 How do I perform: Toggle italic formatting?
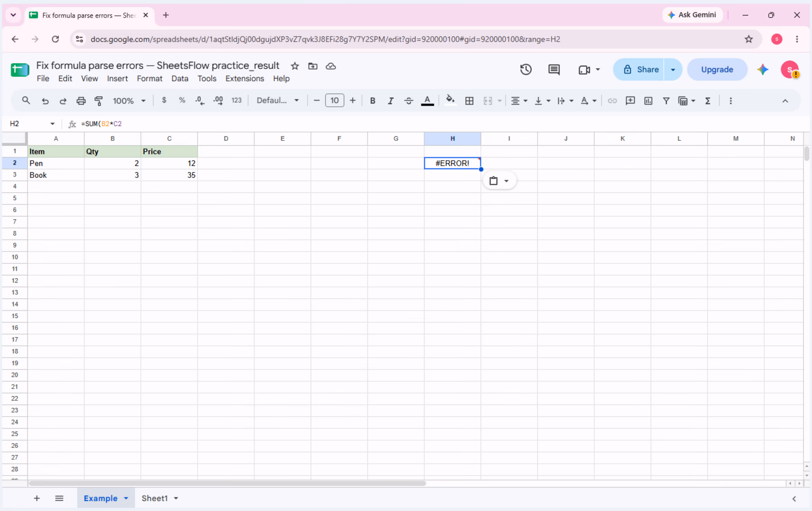391,101
